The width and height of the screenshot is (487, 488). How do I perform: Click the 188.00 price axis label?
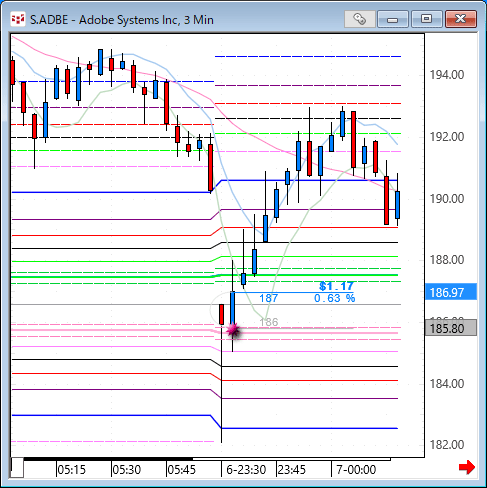pos(447,260)
